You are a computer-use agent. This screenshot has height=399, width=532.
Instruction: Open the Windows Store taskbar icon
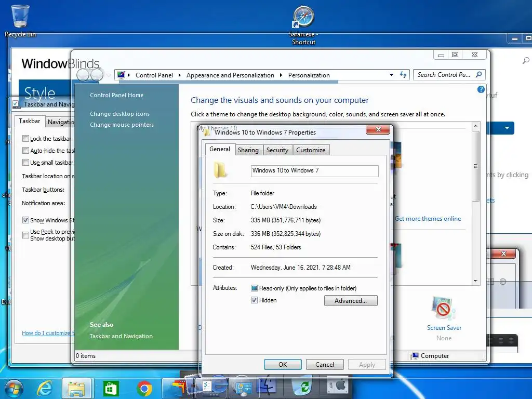[x=111, y=389]
